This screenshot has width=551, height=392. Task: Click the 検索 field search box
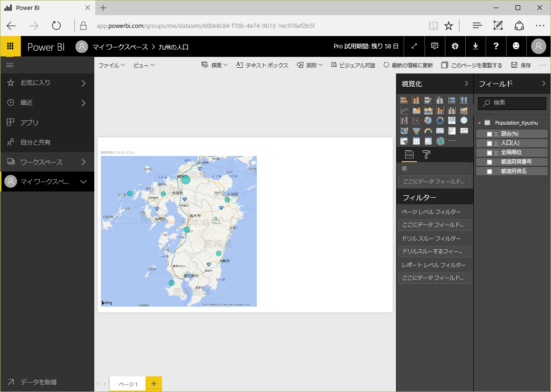tap(512, 103)
